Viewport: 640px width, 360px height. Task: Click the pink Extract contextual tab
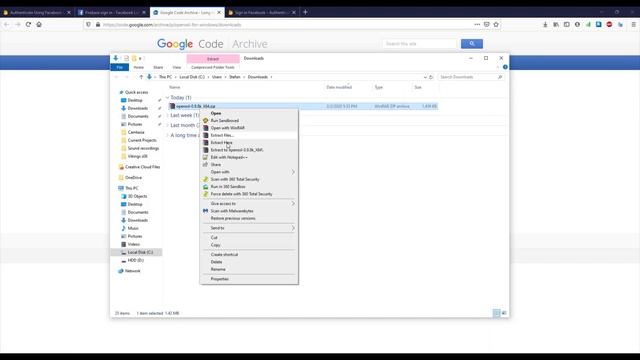pyautogui.click(x=213, y=59)
